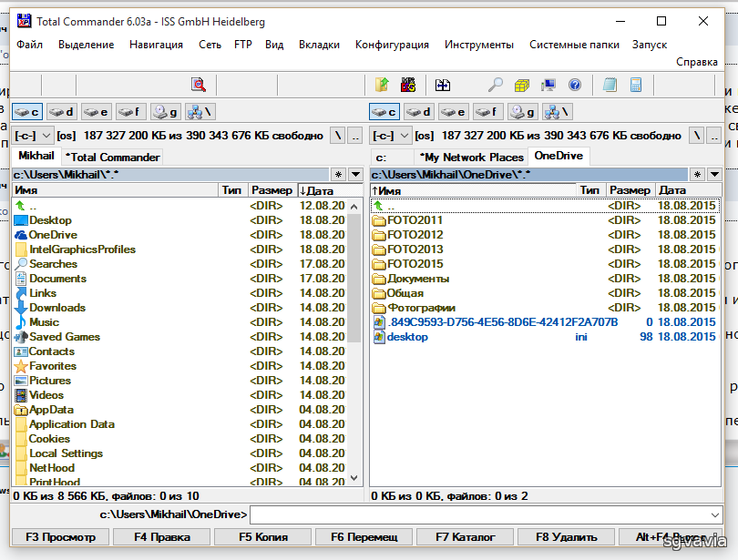
Task: Sort left panel by Размер column header
Action: pyautogui.click(x=272, y=190)
